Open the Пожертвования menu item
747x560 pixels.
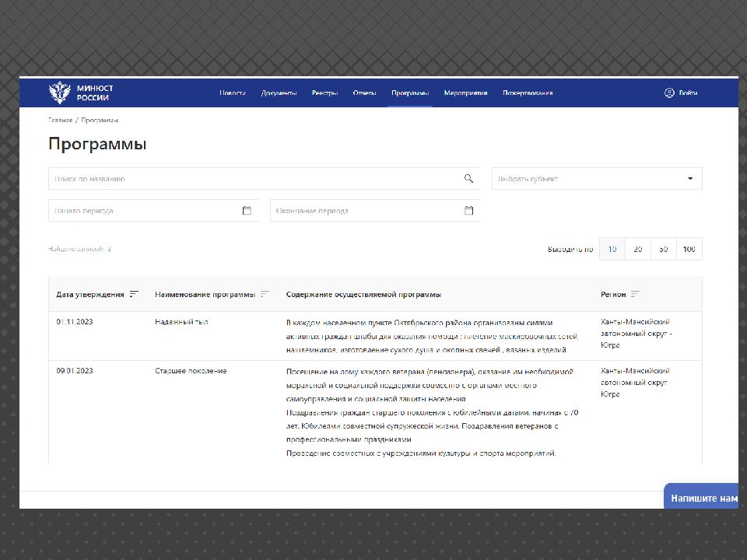coord(528,93)
